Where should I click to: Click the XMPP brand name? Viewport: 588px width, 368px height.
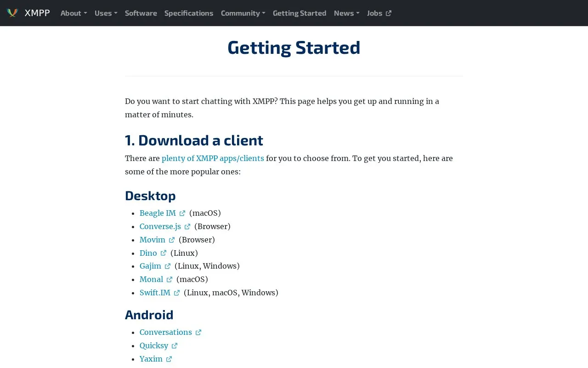pyautogui.click(x=37, y=13)
